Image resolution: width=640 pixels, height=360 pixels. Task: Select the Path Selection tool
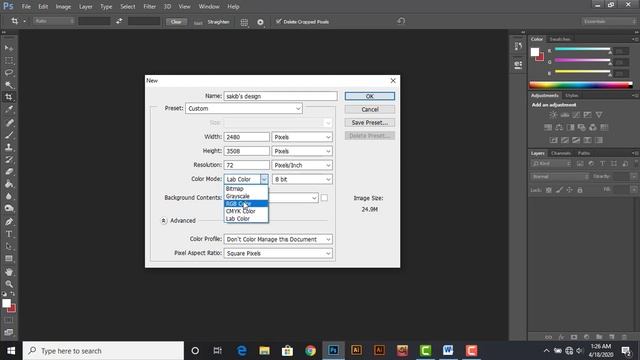pyautogui.click(x=9, y=246)
